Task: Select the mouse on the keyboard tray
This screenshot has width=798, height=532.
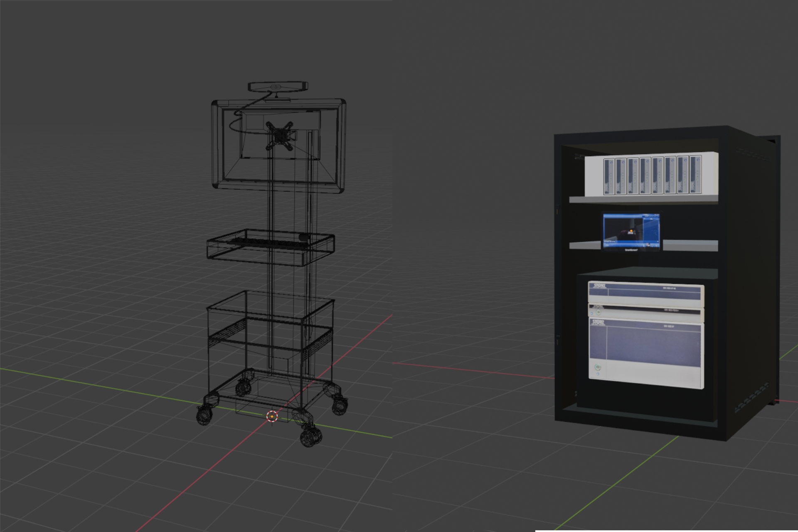Action: click(x=304, y=237)
